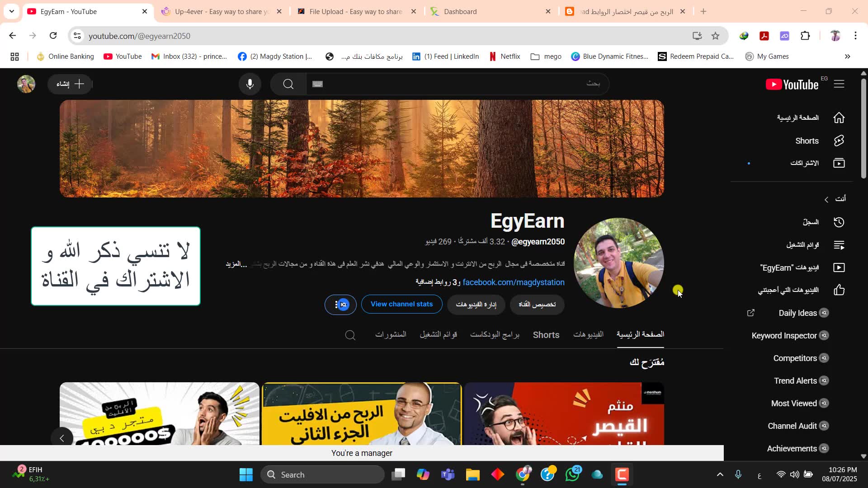Switch to the File Upload browser tab

point(356,11)
